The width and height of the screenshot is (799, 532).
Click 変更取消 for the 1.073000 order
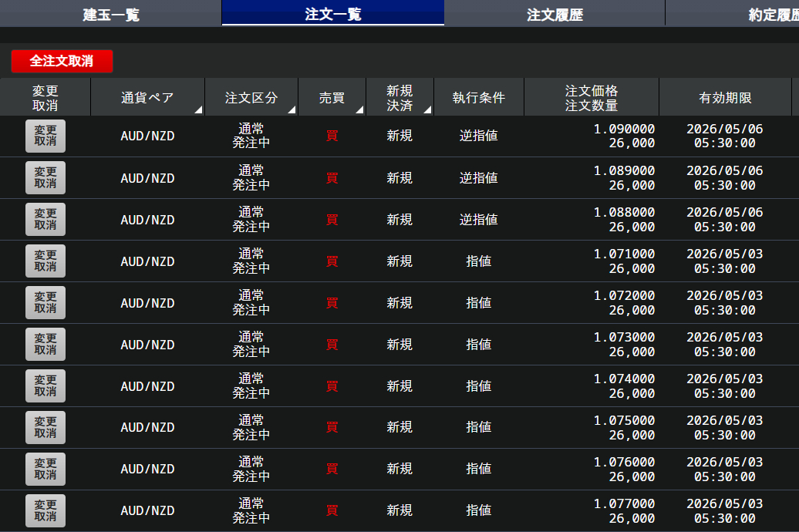click(46, 345)
